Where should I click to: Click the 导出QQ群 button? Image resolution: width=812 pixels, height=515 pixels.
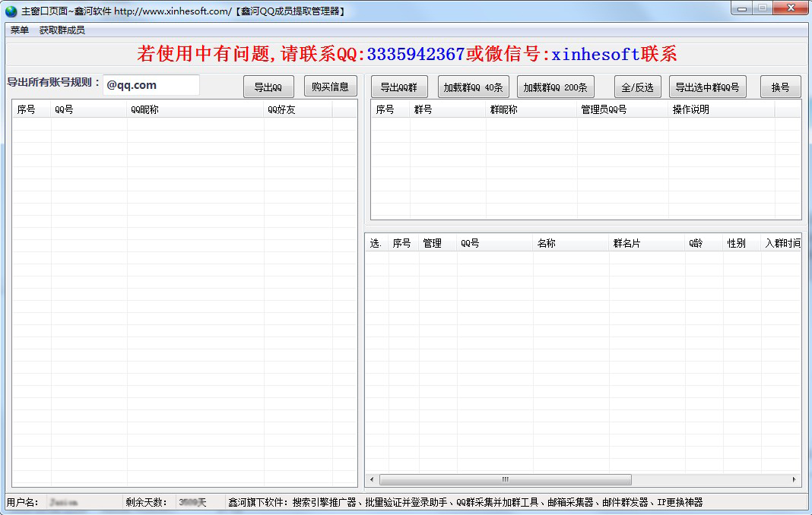(x=398, y=87)
